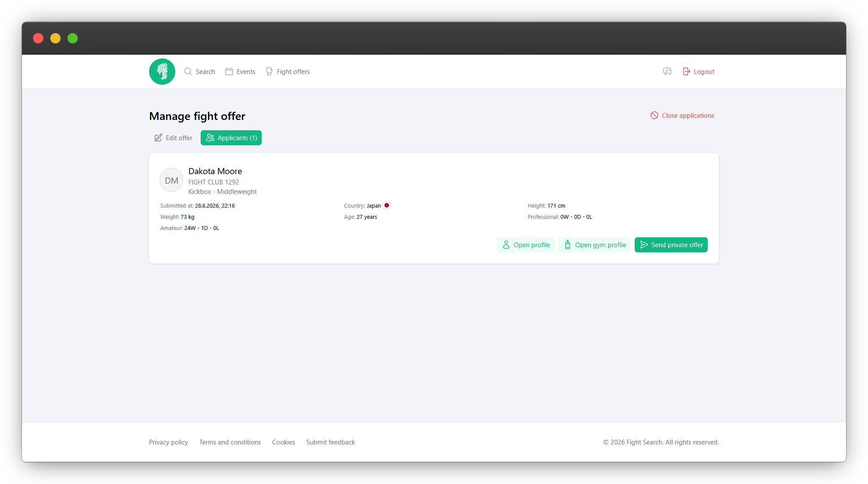Image resolution: width=868 pixels, height=484 pixels.
Task: Click the age value 27 years
Action: tap(367, 217)
